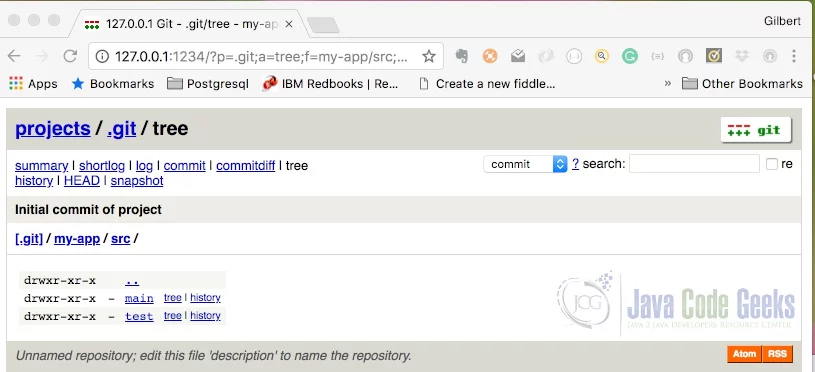
Task: Open the IBM Redbooks bookmark
Action: (330, 84)
